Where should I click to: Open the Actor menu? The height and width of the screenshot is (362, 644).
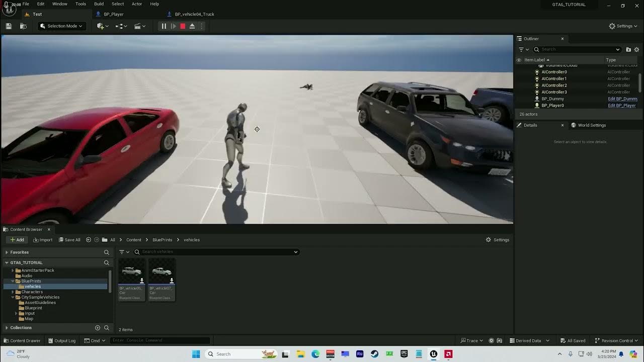137,4
